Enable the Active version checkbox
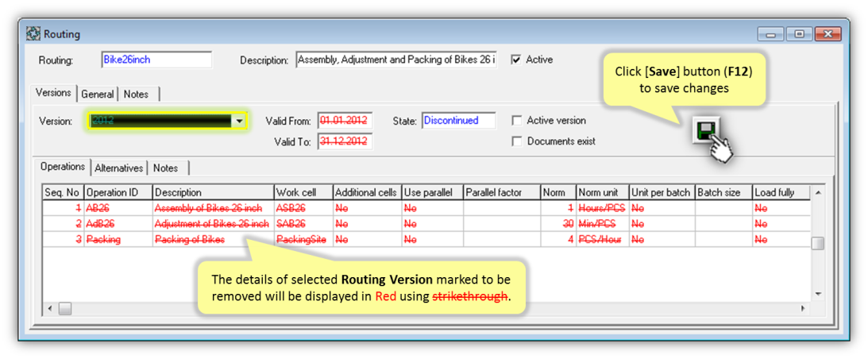Image resolution: width=868 pixels, height=359 pixels. coord(517,121)
